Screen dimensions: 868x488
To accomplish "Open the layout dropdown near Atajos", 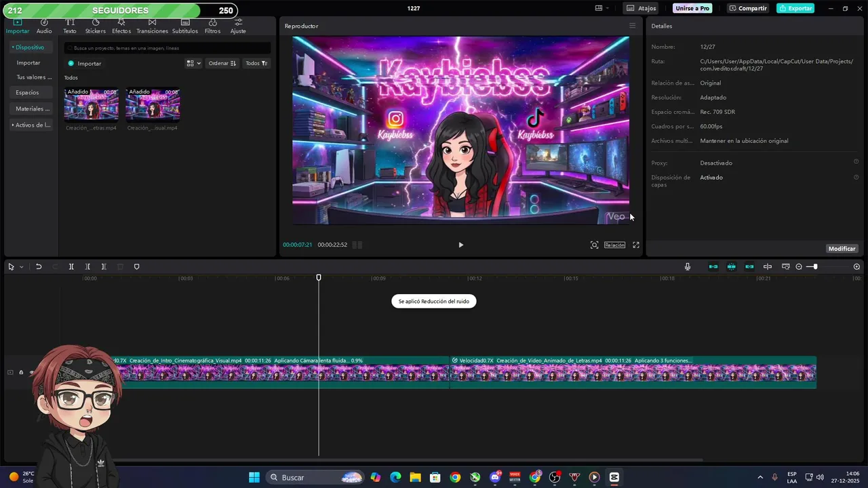I will click(602, 8).
